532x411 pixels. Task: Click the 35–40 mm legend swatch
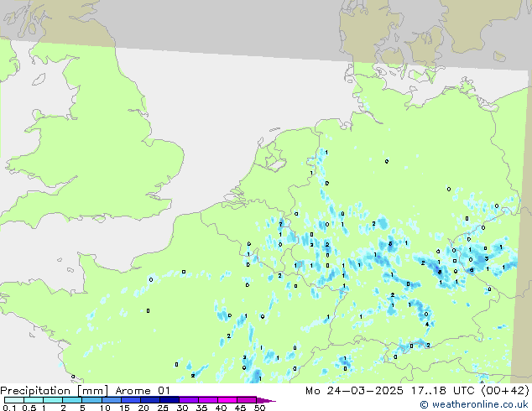tap(208, 400)
